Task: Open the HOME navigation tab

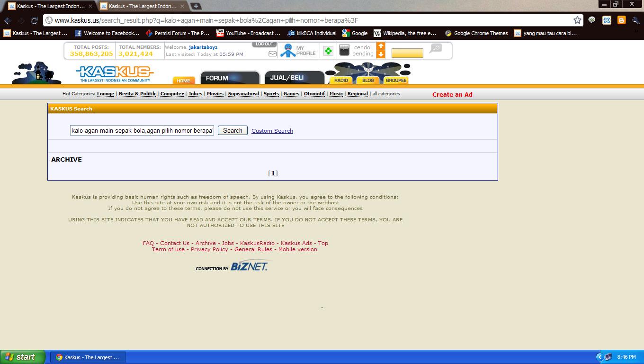Action: 184,81
